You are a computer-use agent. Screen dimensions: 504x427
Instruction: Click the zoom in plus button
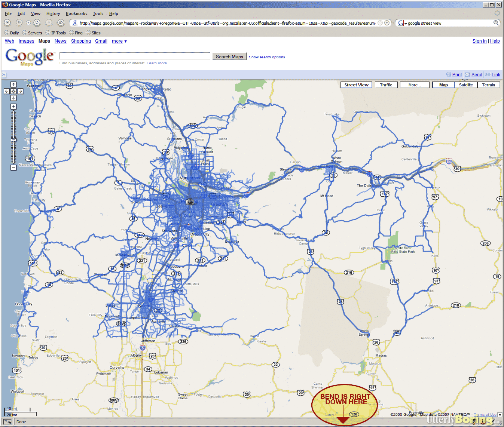(x=13, y=107)
